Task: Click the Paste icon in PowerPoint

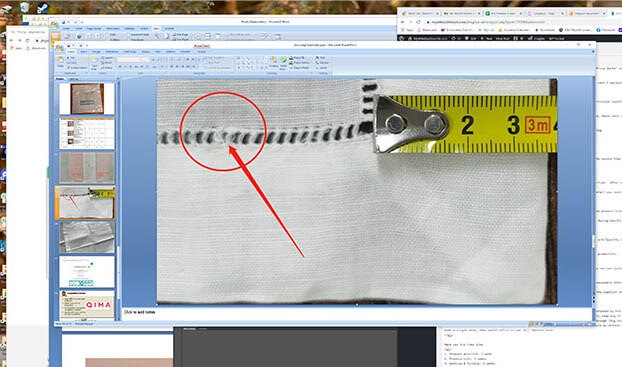Action: click(x=60, y=60)
